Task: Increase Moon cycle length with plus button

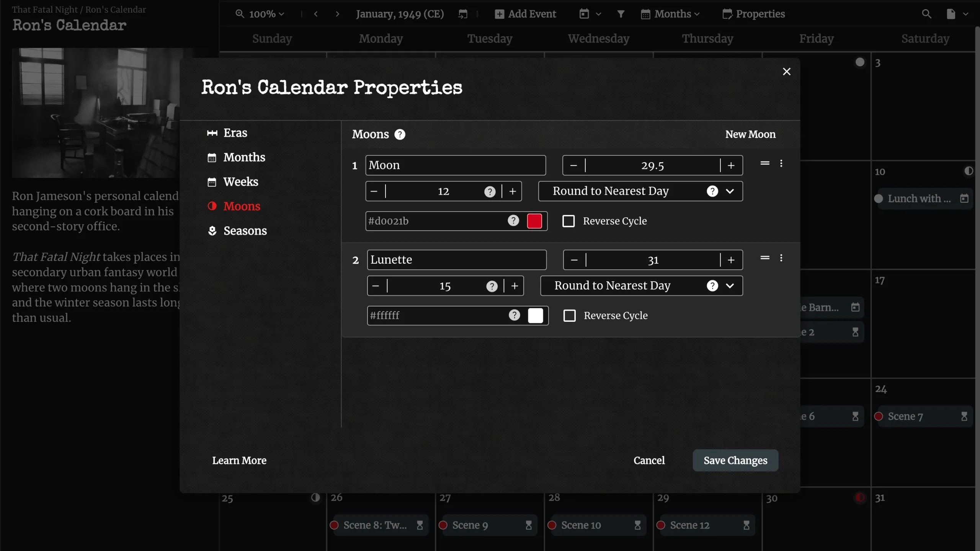Action: 731,165
